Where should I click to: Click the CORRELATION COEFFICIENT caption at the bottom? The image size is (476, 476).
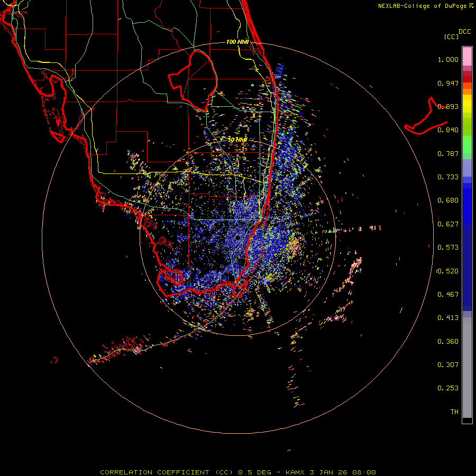238,472
